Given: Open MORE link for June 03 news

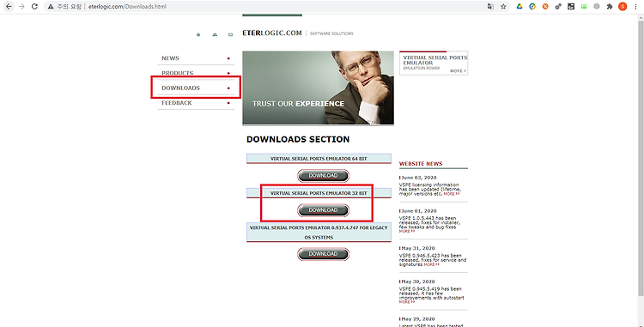Looking at the screenshot, I should [x=452, y=194].
